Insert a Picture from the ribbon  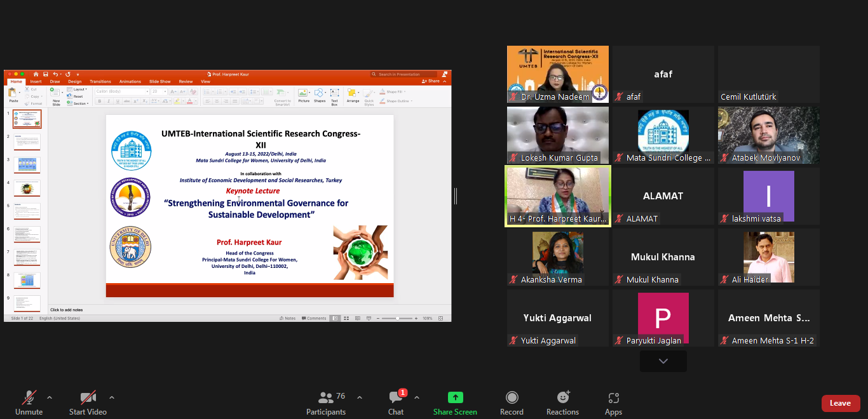click(304, 96)
